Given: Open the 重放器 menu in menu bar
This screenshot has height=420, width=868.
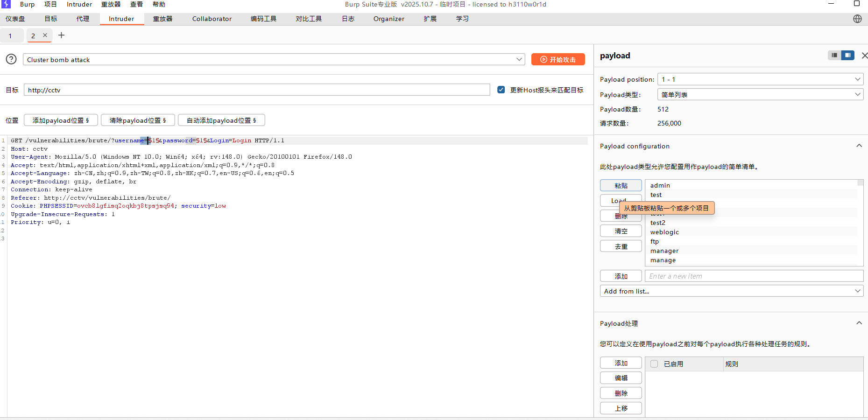Looking at the screenshot, I should coord(111,4).
